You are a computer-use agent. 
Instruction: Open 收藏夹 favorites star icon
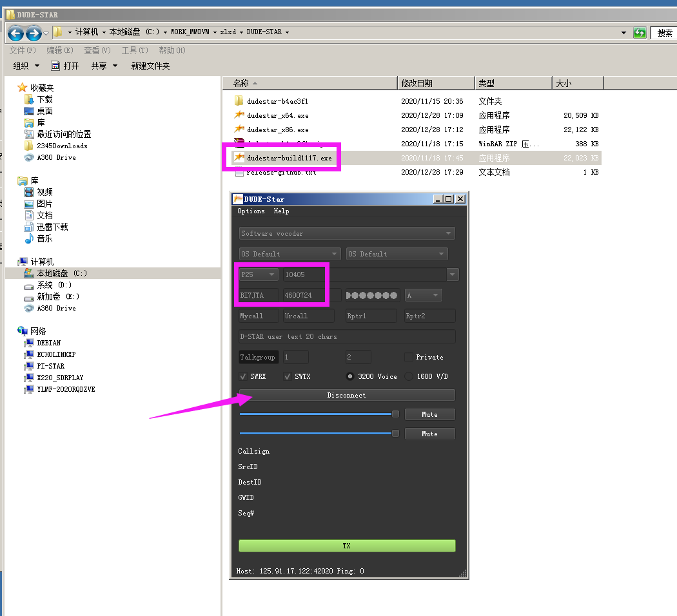[x=22, y=88]
